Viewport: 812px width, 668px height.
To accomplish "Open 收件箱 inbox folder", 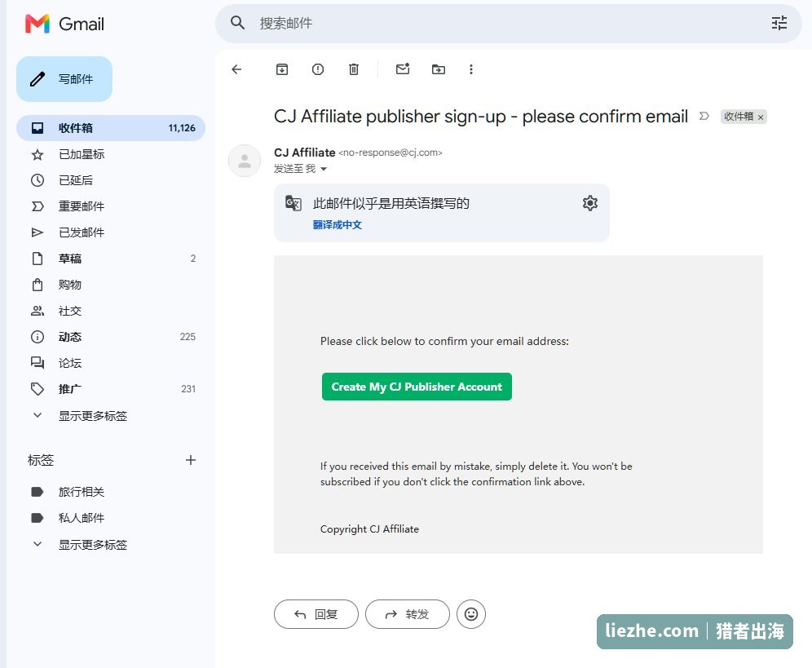I will 111,128.
